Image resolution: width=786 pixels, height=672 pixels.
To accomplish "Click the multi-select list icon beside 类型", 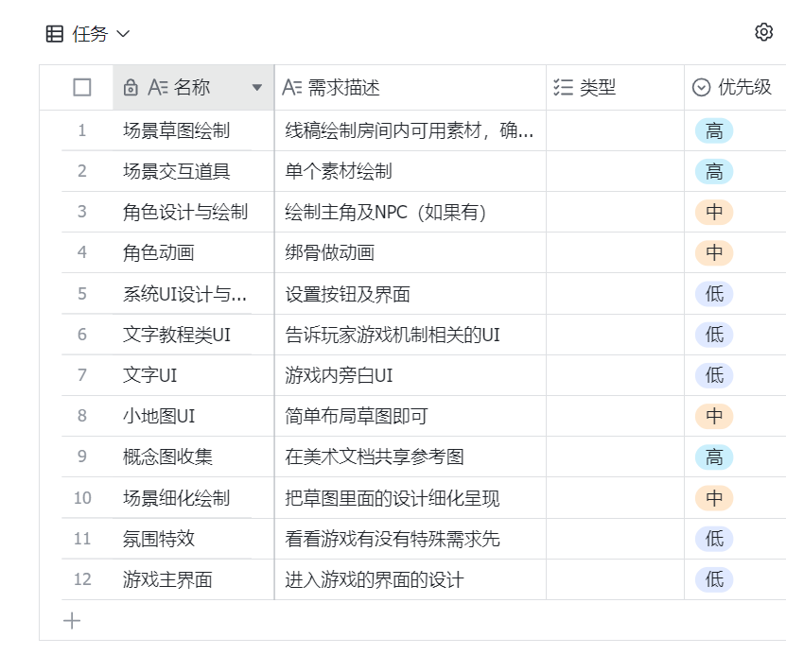I will [563, 88].
